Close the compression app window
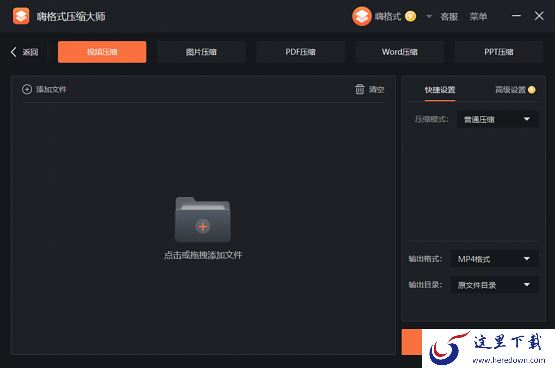The height and width of the screenshot is (368, 555). pyautogui.click(x=539, y=16)
